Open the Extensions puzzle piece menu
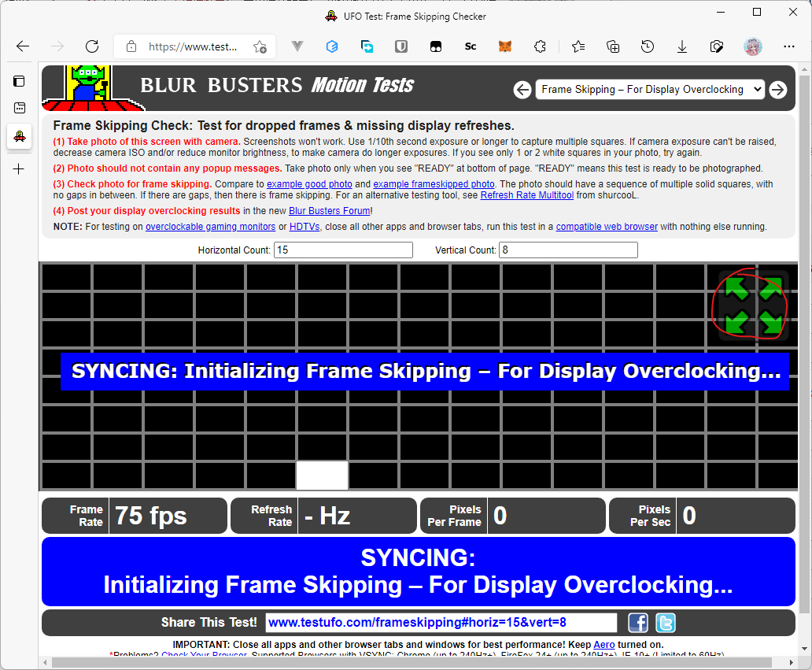Viewport: 812px width, 670px height. tap(540, 46)
